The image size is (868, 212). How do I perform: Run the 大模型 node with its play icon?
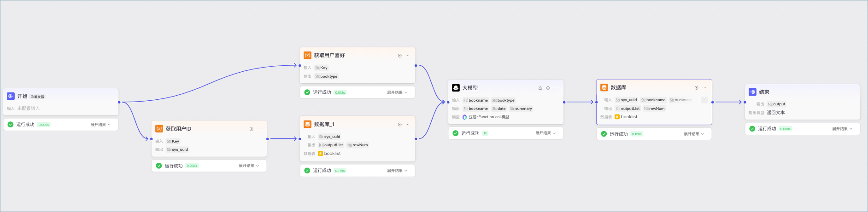point(548,88)
